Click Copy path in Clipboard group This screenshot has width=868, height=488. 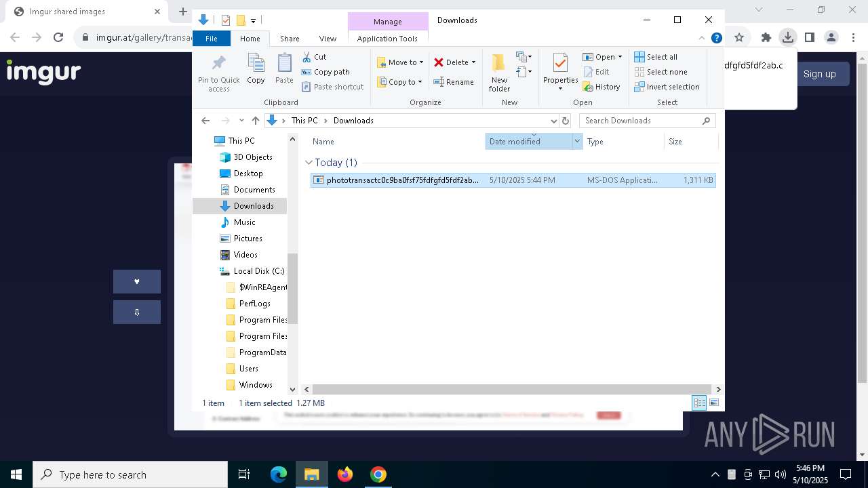[325, 72]
